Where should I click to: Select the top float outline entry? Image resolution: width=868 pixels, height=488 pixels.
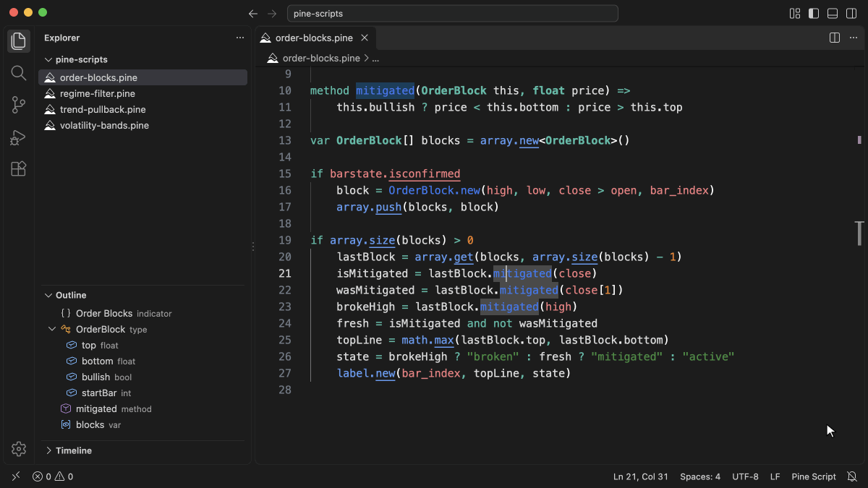(142, 345)
